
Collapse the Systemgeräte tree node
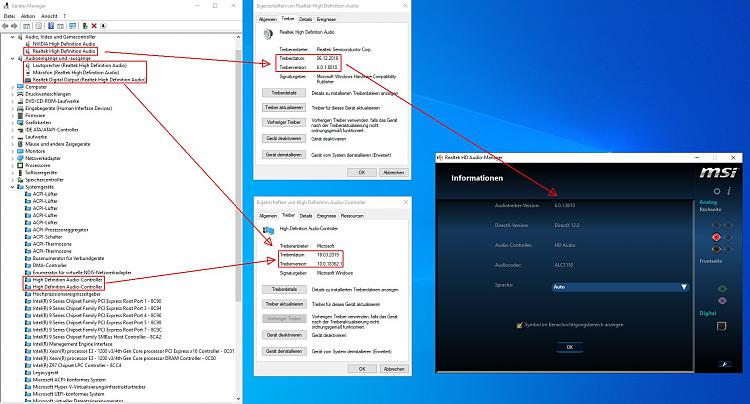pyautogui.click(x=12, y=187)
